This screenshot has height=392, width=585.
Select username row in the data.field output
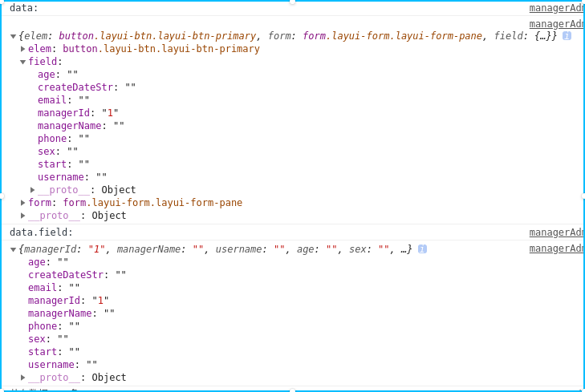(63, 365)
